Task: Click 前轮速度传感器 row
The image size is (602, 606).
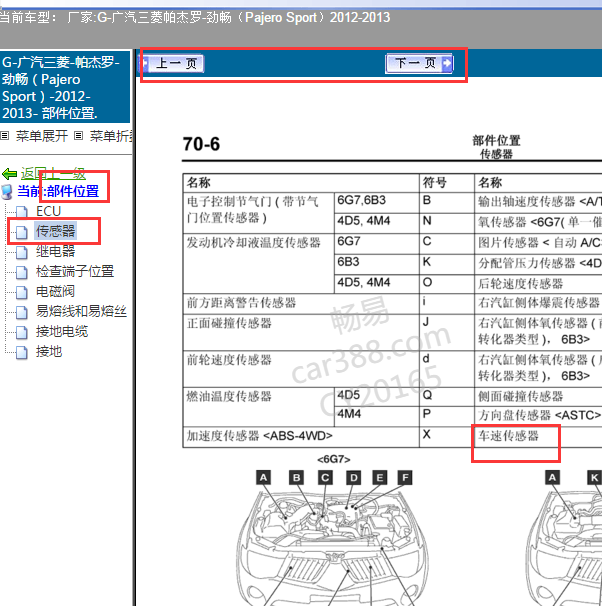Action: pos(301,369)
